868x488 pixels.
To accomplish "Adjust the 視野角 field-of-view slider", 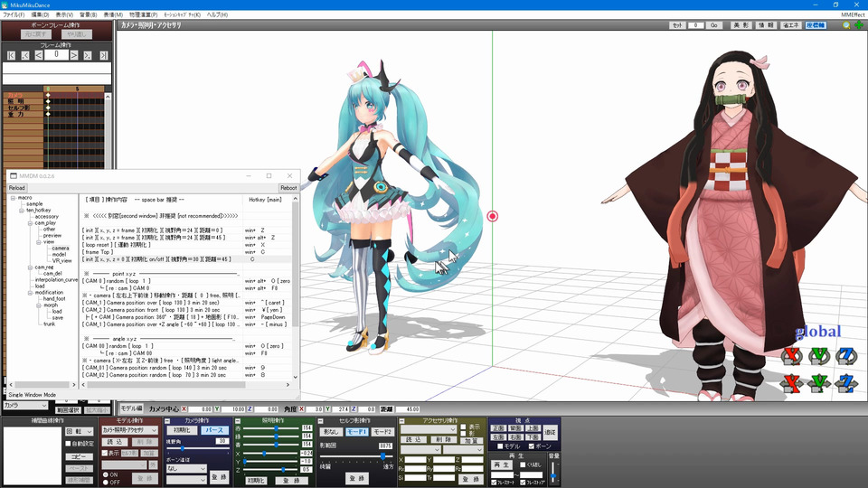I will (198, 448).
